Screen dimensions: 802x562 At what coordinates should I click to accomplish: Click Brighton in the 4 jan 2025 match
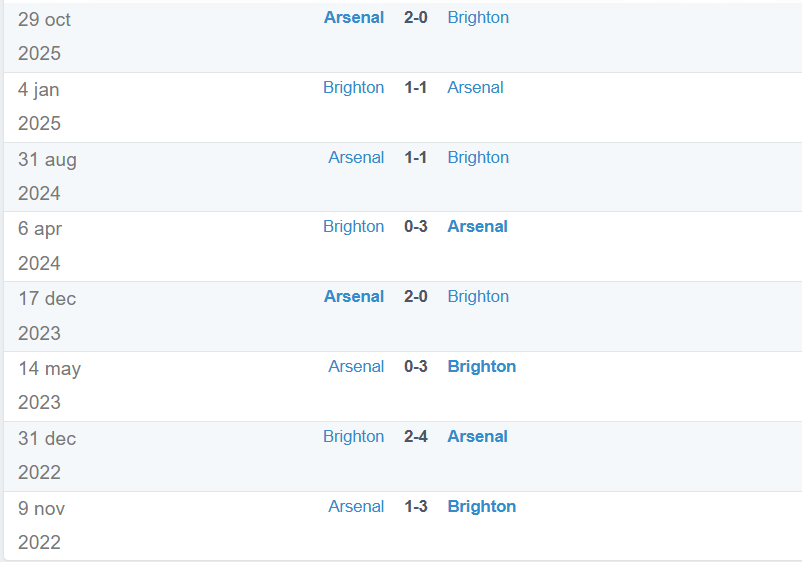(353, 88)
